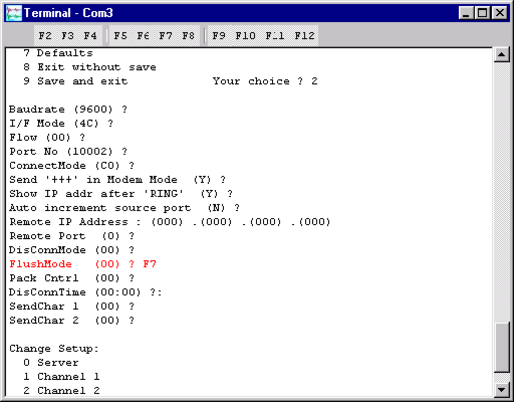Click the F11 function key button
This screenshot has height=402, width=514.
click(x=275, y=36)
